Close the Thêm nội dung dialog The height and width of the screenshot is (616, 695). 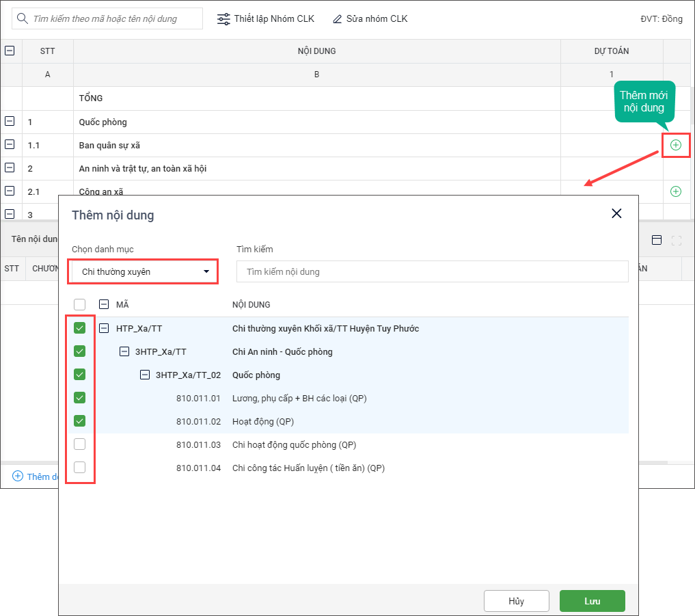click(x=616, y=213)
